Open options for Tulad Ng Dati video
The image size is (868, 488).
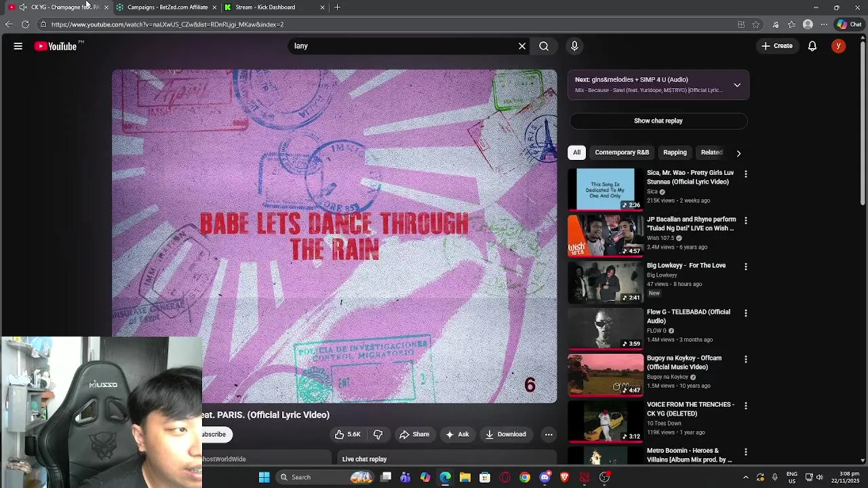click(x=746, y=221)
